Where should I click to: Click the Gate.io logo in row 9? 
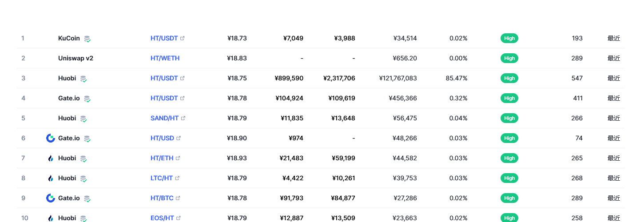[x=51, y=198]
